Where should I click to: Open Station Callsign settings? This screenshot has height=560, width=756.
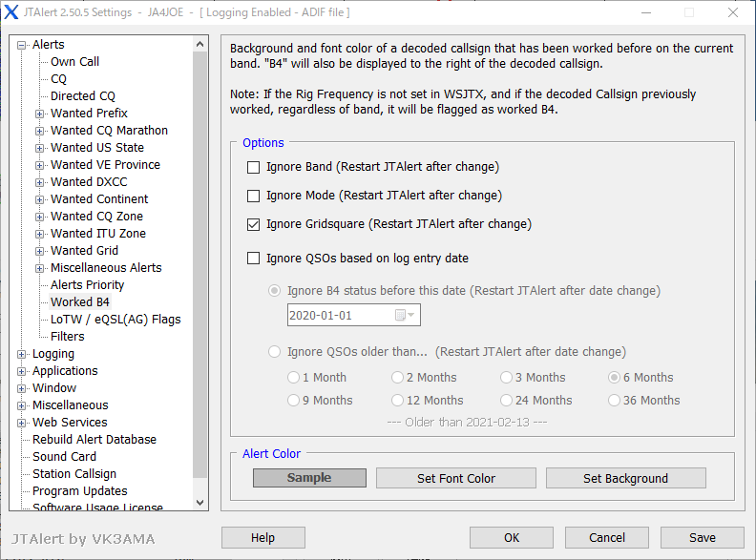74,474
